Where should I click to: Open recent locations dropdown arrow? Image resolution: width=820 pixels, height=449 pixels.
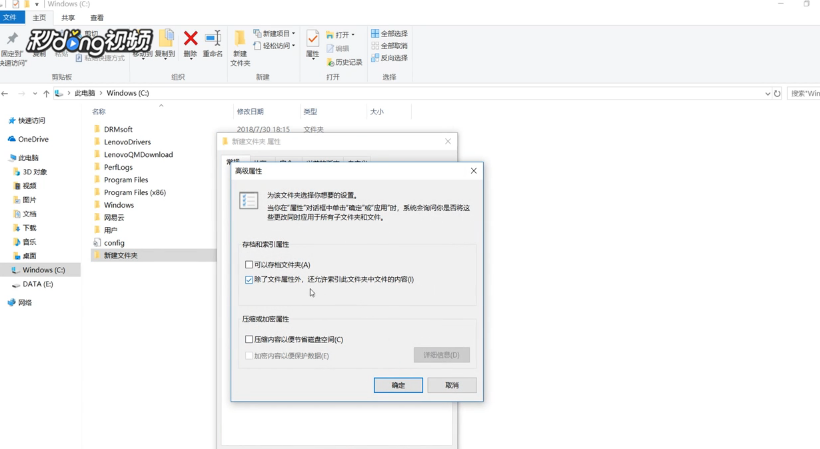(35, 94)
